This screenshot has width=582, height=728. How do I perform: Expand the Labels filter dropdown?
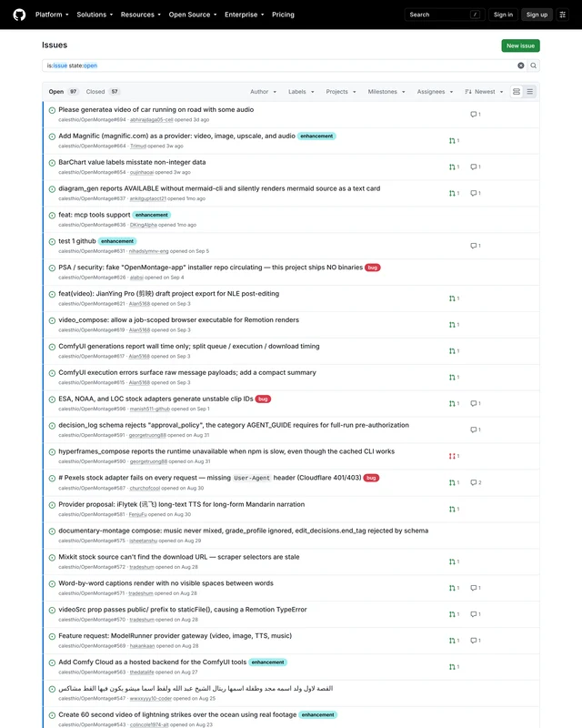click(301, 92)
